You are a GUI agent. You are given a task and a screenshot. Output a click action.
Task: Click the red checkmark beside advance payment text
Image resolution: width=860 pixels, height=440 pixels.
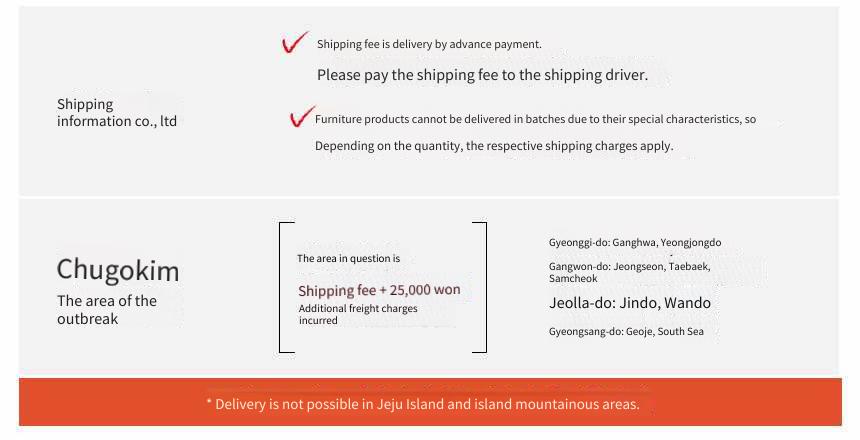point(295,42)
